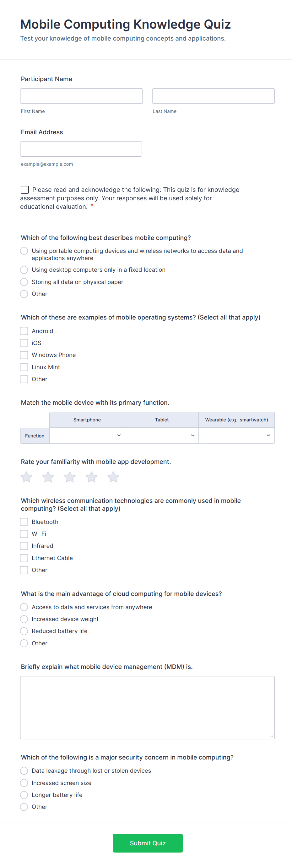Screen dimensions: 292x868
Task: Expand the Tablet function dropdown
Action: point(162,435)
